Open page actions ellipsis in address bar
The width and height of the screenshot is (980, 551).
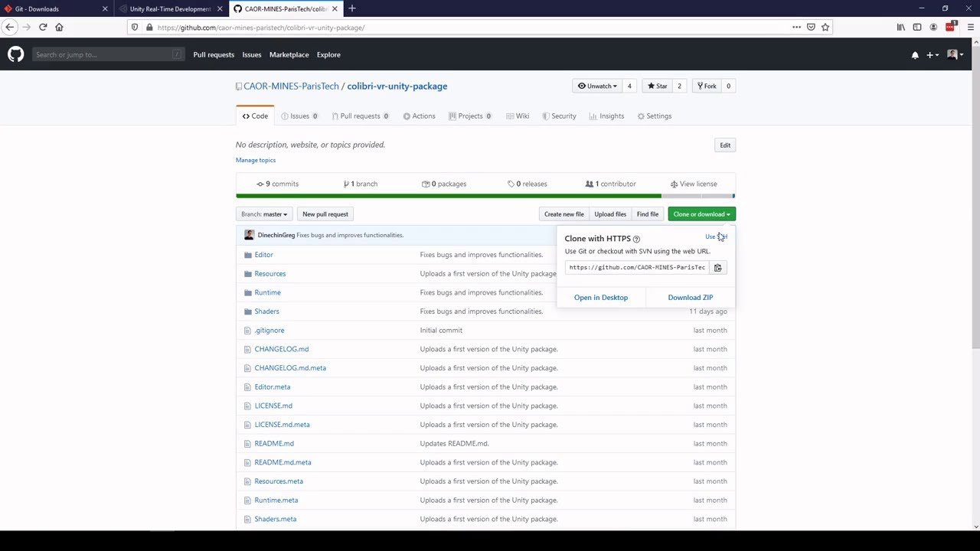point(796,28)
